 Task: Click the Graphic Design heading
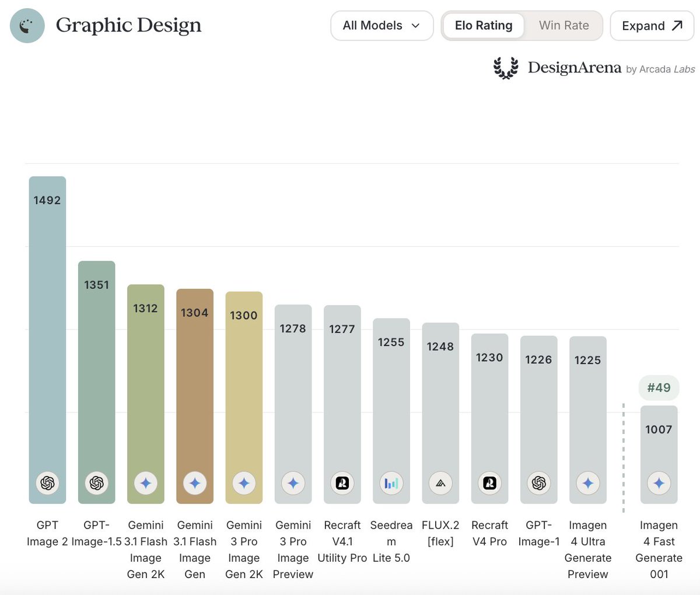click(129, 25)
